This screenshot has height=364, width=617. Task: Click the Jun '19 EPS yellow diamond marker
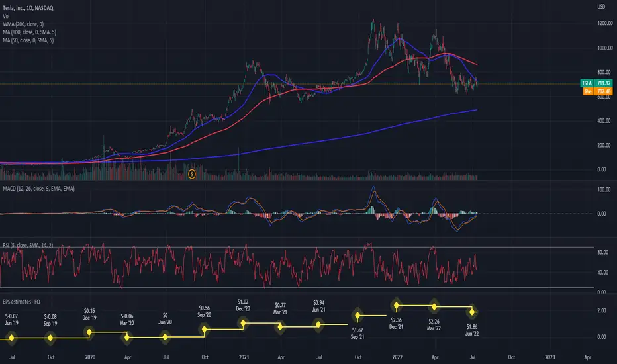[11, 338]
